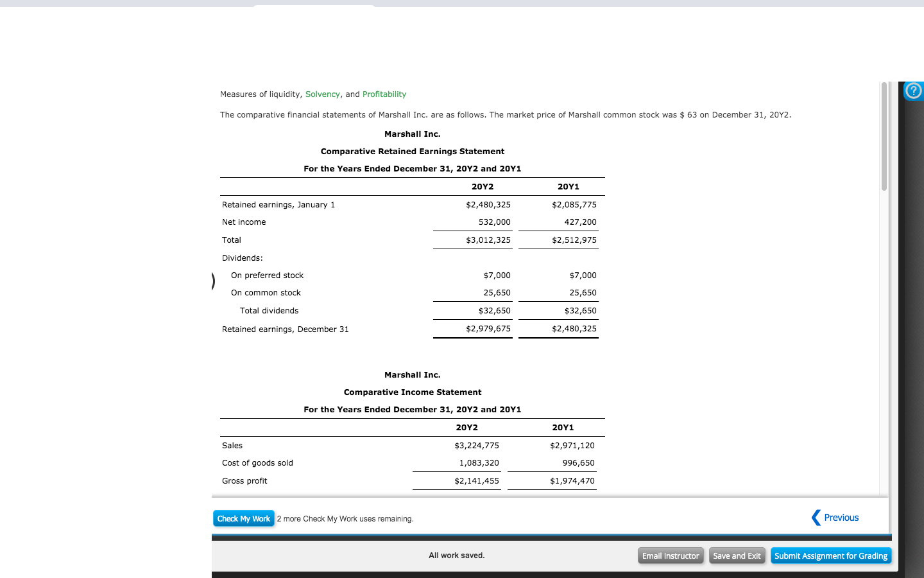Screen dimensions: 924x578
Task: Open the Profitability glossary link
Action: coord(384,94)
